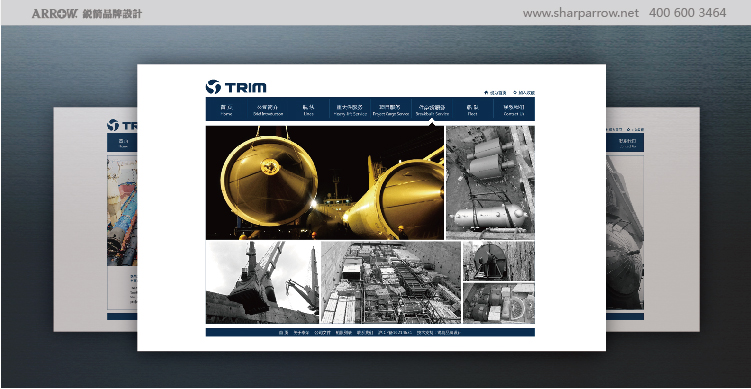This screenshot has height=389, width=751.
Task: Select the Lines navigation item
Action: tap(308, 110)
